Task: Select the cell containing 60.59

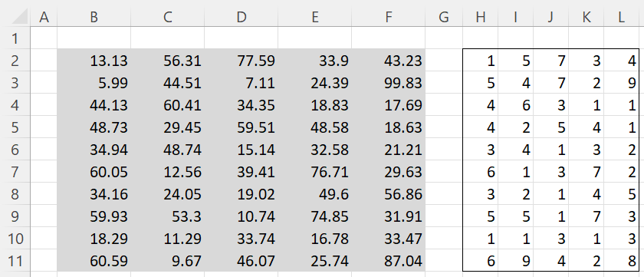Action: [94, 260]
